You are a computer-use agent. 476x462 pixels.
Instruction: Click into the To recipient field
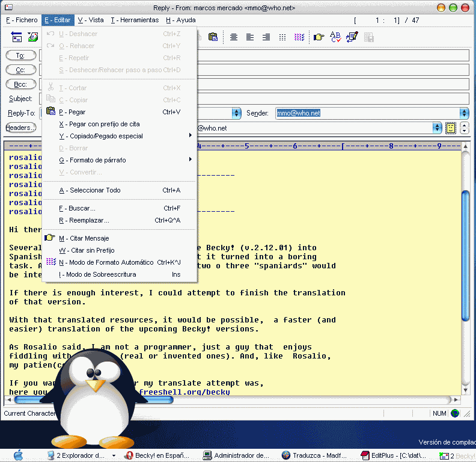(x=333, y=55)
